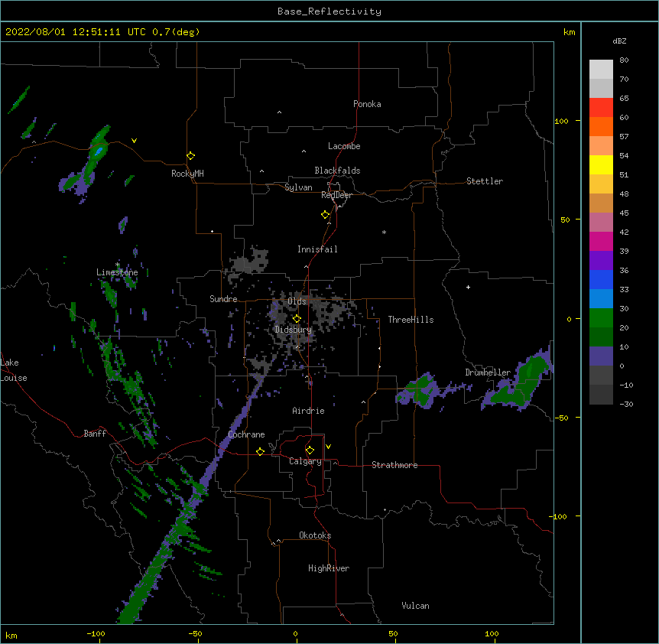Pick the pink 42-45 dBZ legend swatch
Viewport: 659px width, 644px height.
(601, 222)
